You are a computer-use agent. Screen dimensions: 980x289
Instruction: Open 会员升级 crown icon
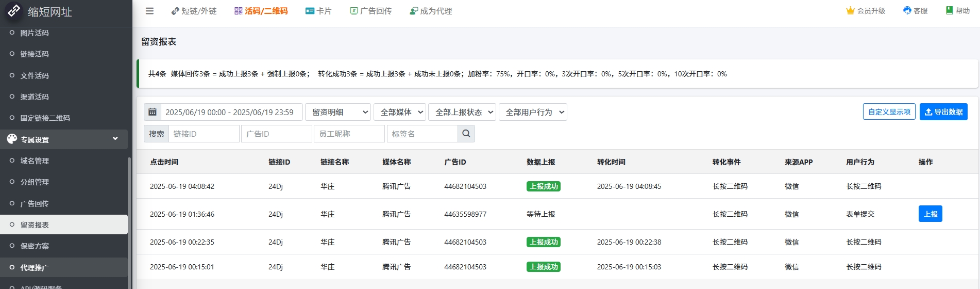(x=850, y=11)
